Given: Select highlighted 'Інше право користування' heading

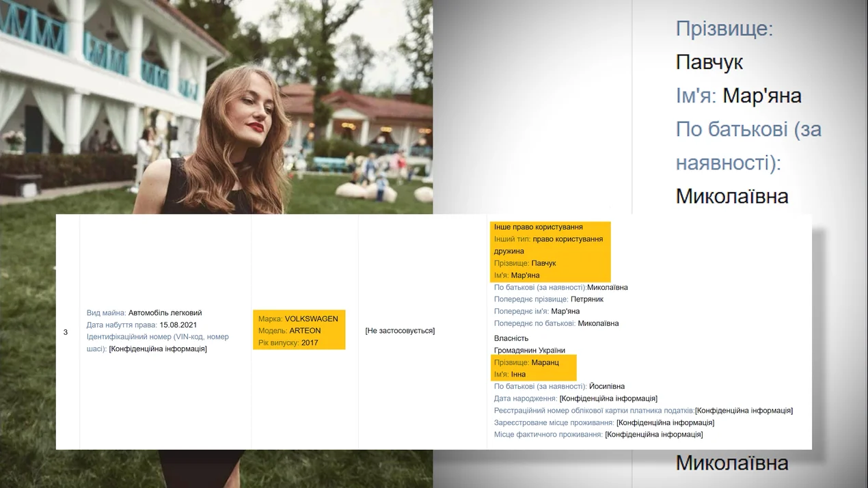Looking at the screenshot, I should tap(538, 227).
